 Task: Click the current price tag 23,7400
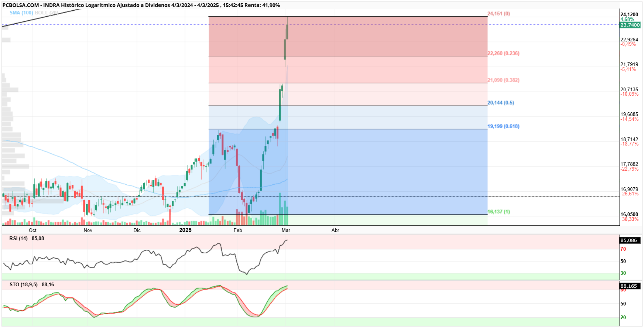point(630,25)
